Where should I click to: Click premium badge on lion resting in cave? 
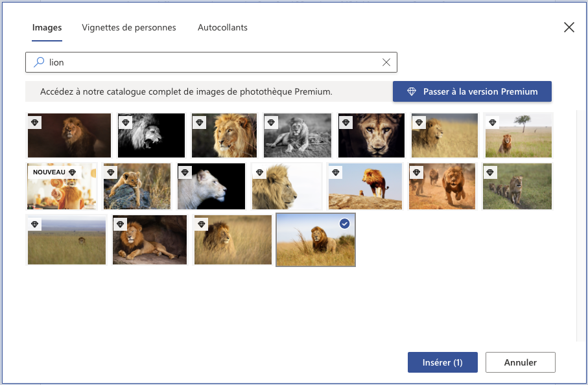click(x=120, y=224)
